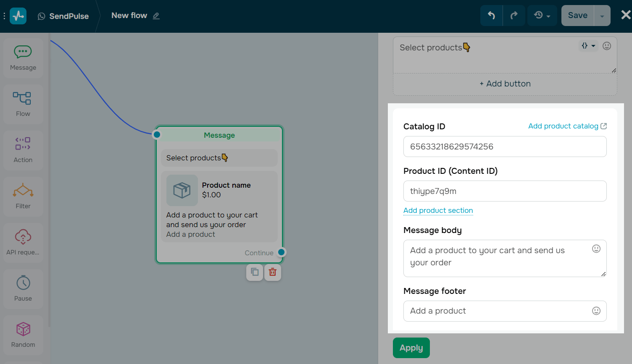The height and width of the screenshot is (364, 632).
Task: Duplicate the selected Message node
Action: 254,272
